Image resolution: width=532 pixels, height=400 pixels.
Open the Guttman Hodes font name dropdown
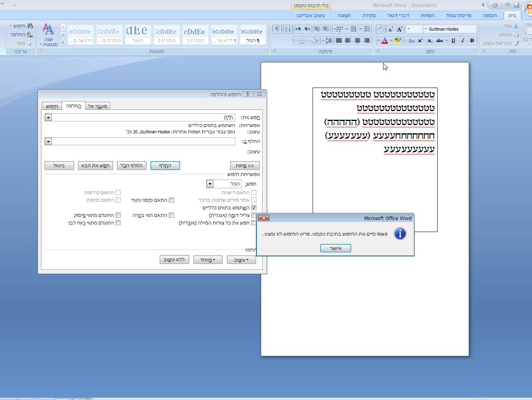(426, 29)
